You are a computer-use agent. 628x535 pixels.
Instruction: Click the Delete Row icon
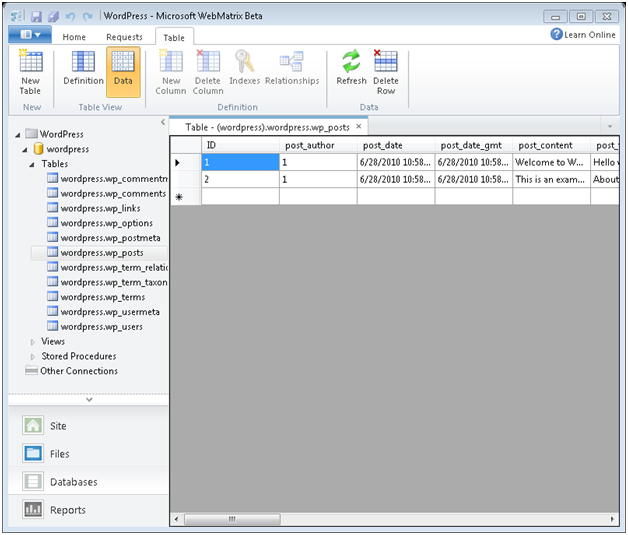click(385, 61)
